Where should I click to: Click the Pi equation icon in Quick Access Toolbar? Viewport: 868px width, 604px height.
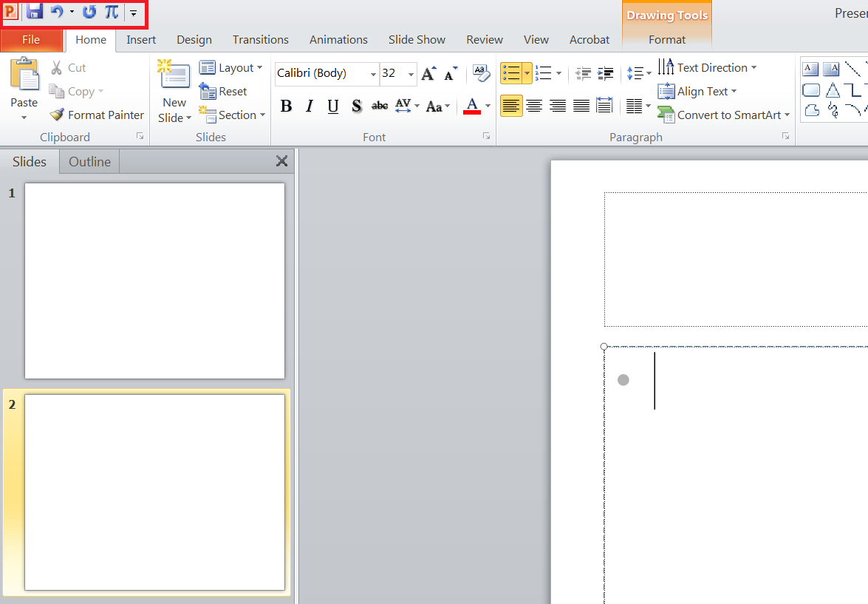point(112,12)
